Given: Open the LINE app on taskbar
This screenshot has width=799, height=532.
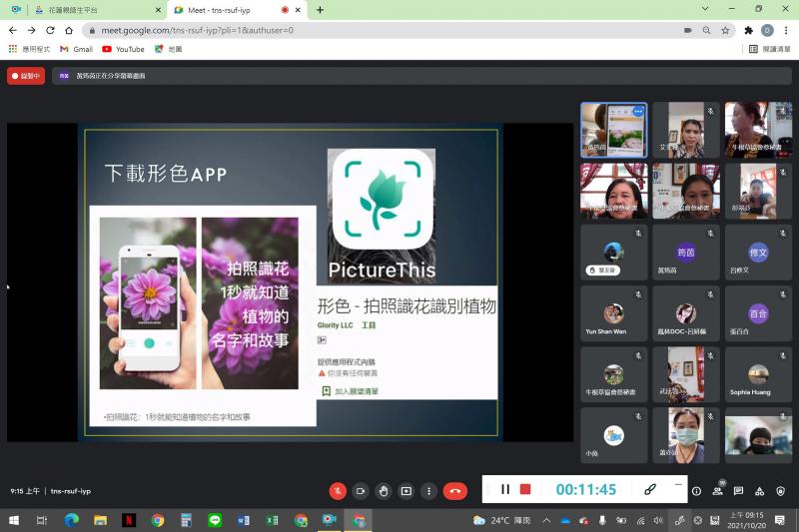Looking at the screenshot, I should [x=215, y=520].
